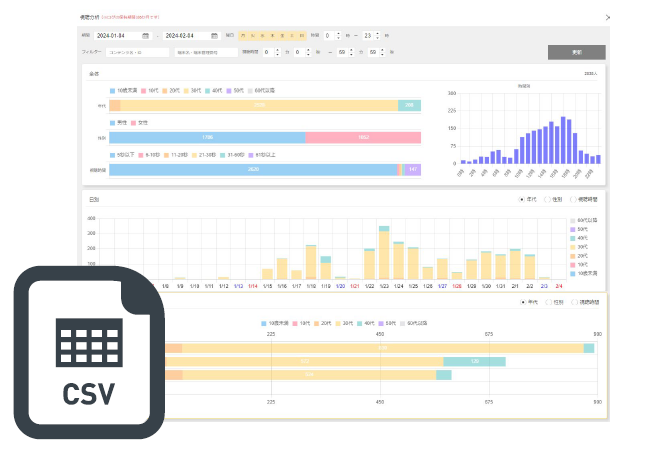Click the pink female bar 1052
Image resolution: width=649 pixels, height=476 pixels.
tap(362, 138)
